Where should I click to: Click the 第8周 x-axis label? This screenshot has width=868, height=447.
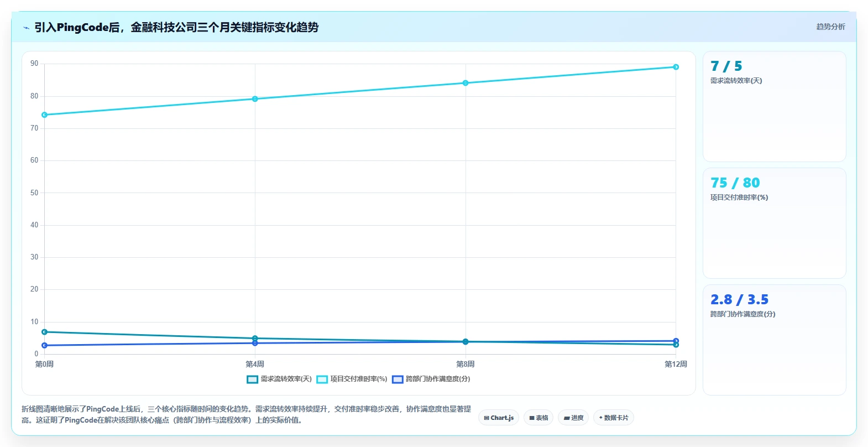pos(466,364)
